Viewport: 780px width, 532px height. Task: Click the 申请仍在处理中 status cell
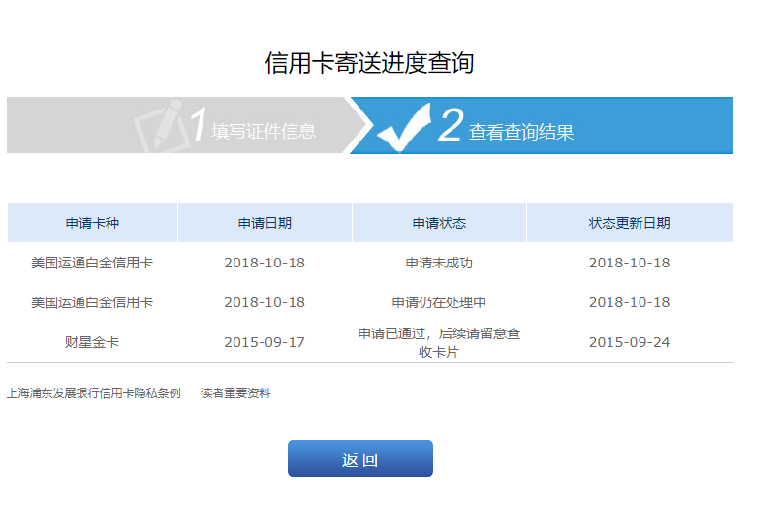439,302
